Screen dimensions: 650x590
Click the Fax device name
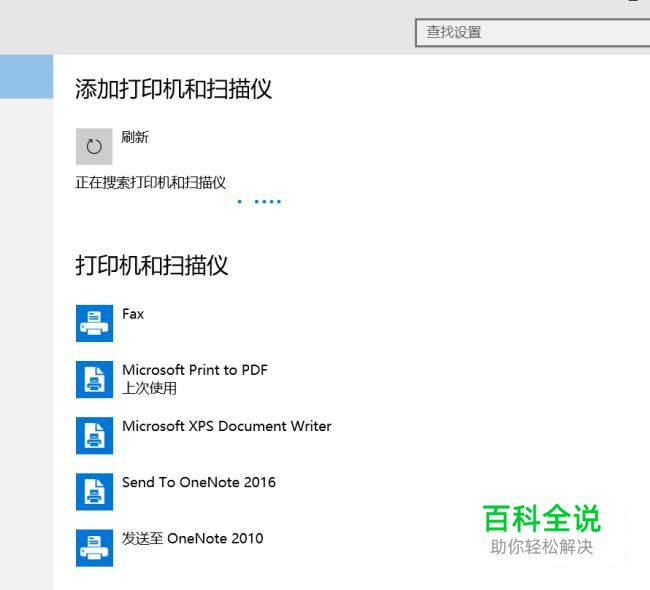[133, 314]
